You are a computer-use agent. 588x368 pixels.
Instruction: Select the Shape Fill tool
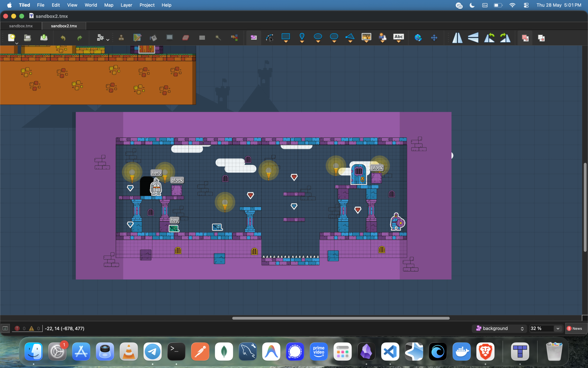(170, 38)
